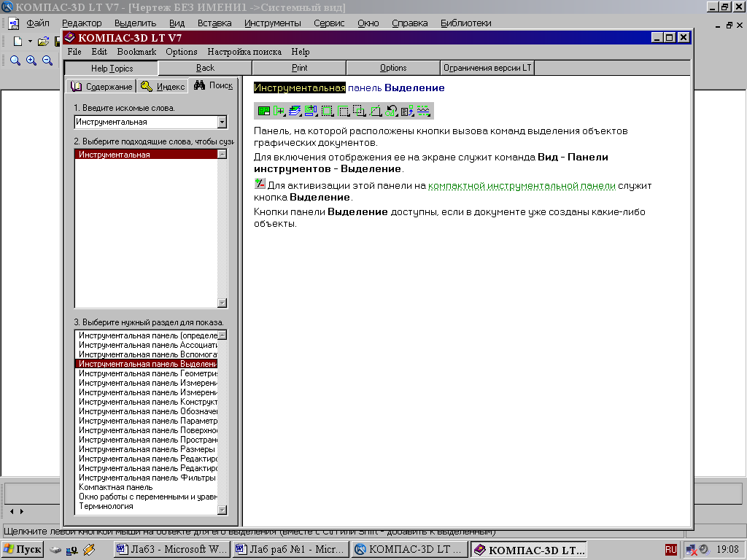747x560 pixels.
Task: Open the Редактор menu
Action: 82,23
